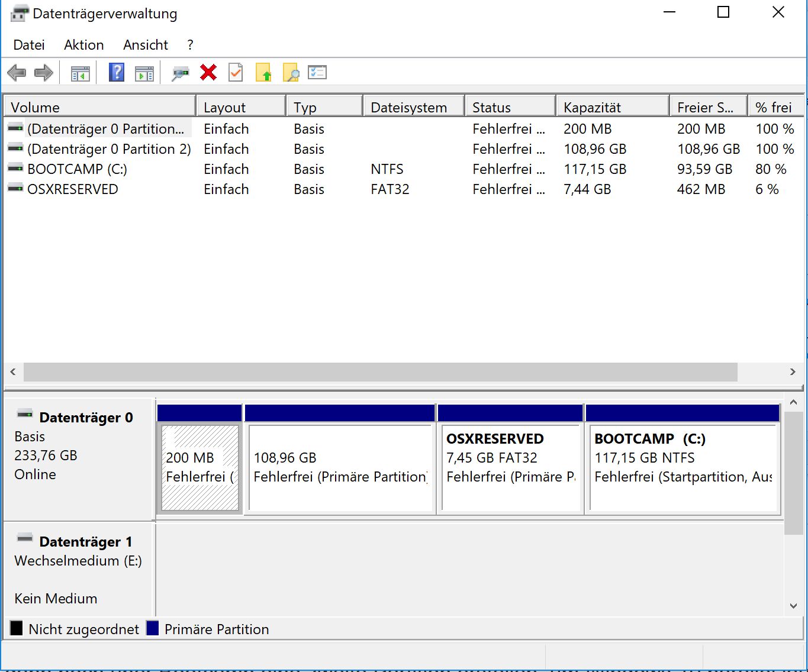The image size is (808, 672).
Task: Open the Ansicht menu
Action: 146,45
